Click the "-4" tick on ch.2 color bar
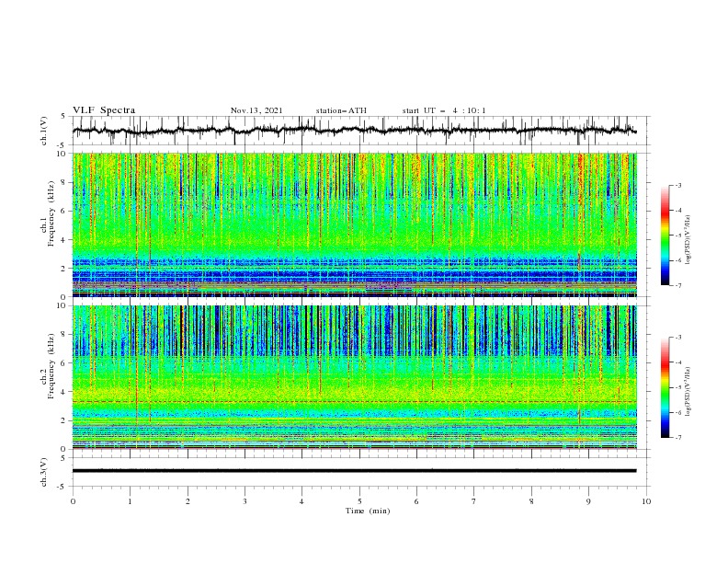 click(x=677, y=362)
